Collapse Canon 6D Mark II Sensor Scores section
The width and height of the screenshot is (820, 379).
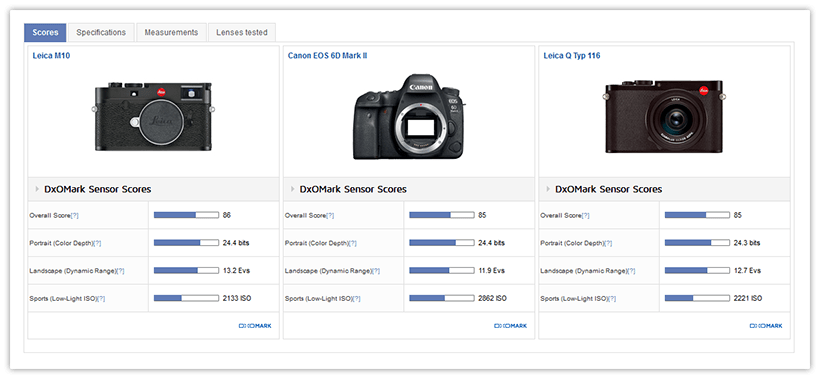tap(292, 189)
